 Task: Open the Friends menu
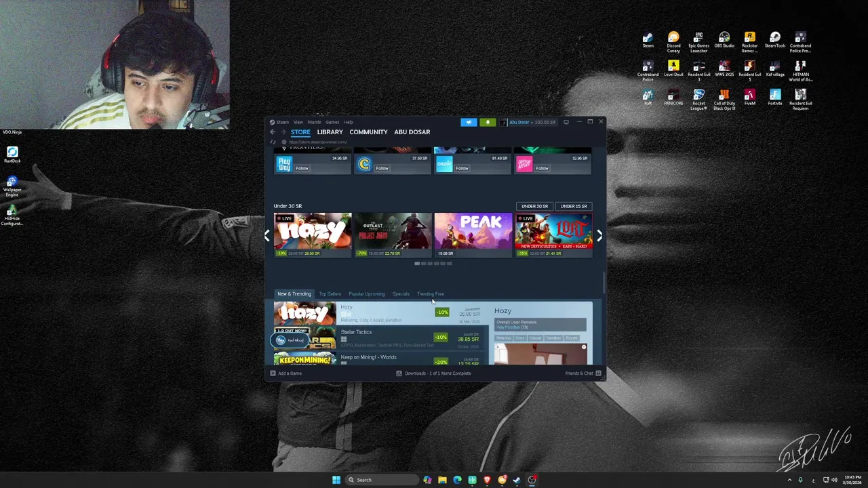pyautogui.click(x=314, y=122)
